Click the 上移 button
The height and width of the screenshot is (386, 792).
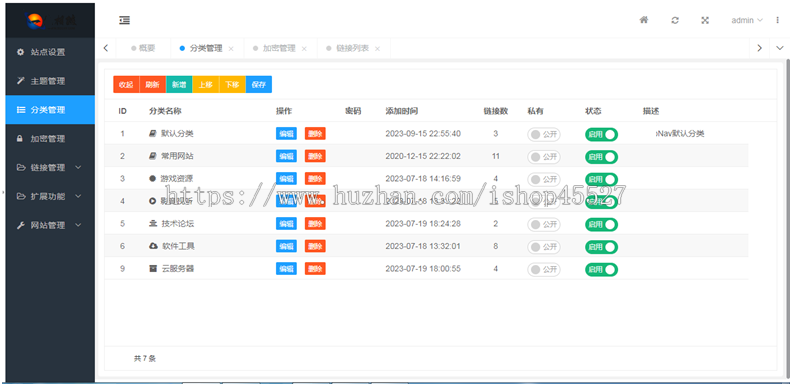(x=205, y=84)
